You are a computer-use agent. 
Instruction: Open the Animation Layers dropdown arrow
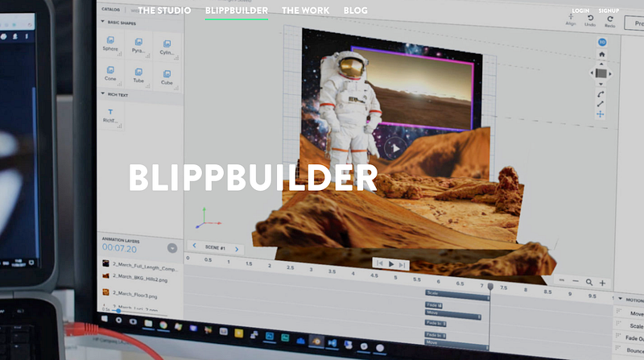pyautogui.click(x=172, y=248)
